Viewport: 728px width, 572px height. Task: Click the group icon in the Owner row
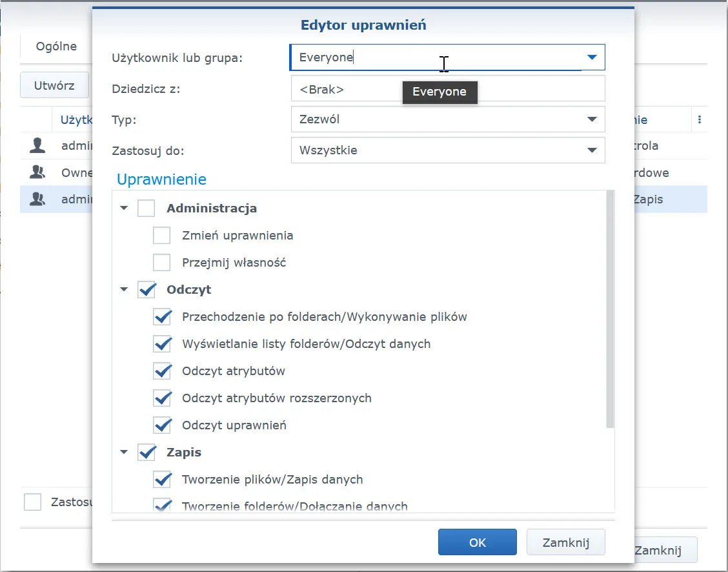pyautogui.click(x=37, y=173)
